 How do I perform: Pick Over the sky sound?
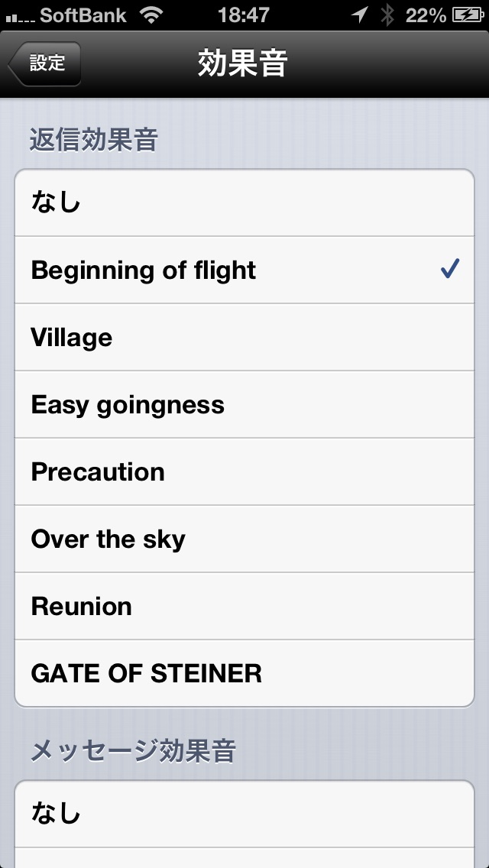[244, 539]
